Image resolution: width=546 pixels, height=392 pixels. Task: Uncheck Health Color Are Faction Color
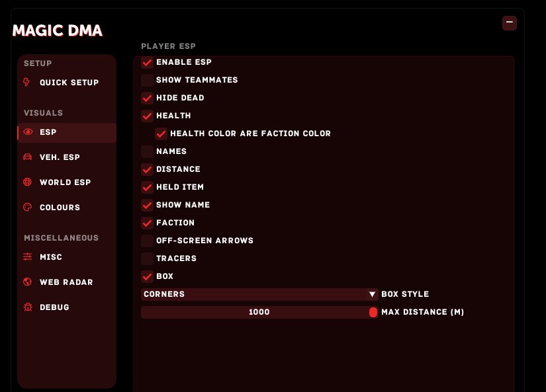pyautogui.click(x=161, y=134)
